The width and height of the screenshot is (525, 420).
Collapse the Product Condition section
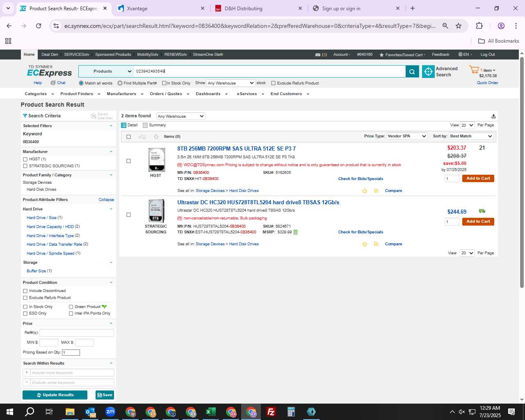click(x=111, y=283)
